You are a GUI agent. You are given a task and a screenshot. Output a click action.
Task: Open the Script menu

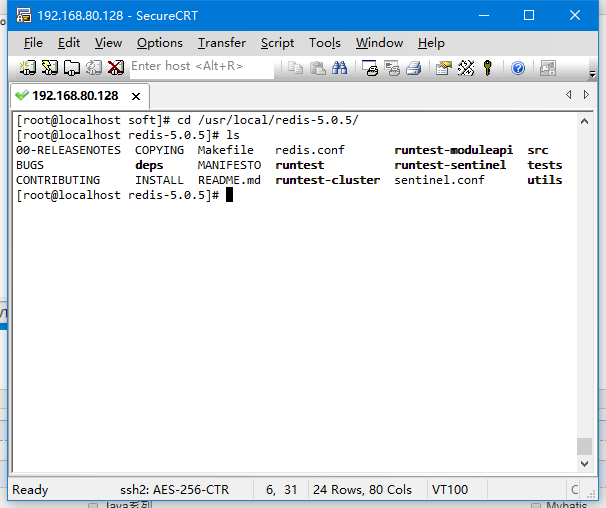[x=277, y=43]
